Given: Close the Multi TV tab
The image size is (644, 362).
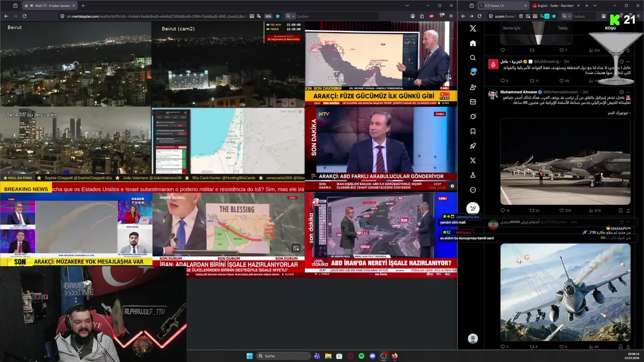Looking at the screenshot, I should tap(74, 6).
